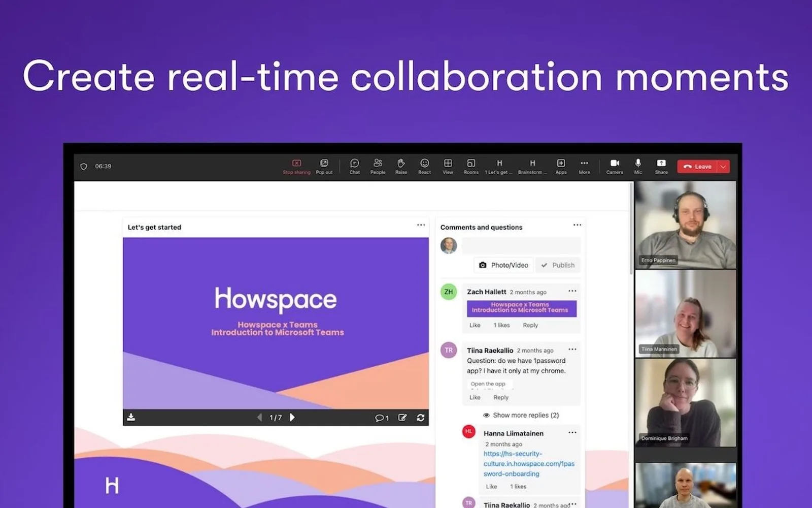
Task: Switch to the Brainstorm Howspace tab
Action: 532,167
